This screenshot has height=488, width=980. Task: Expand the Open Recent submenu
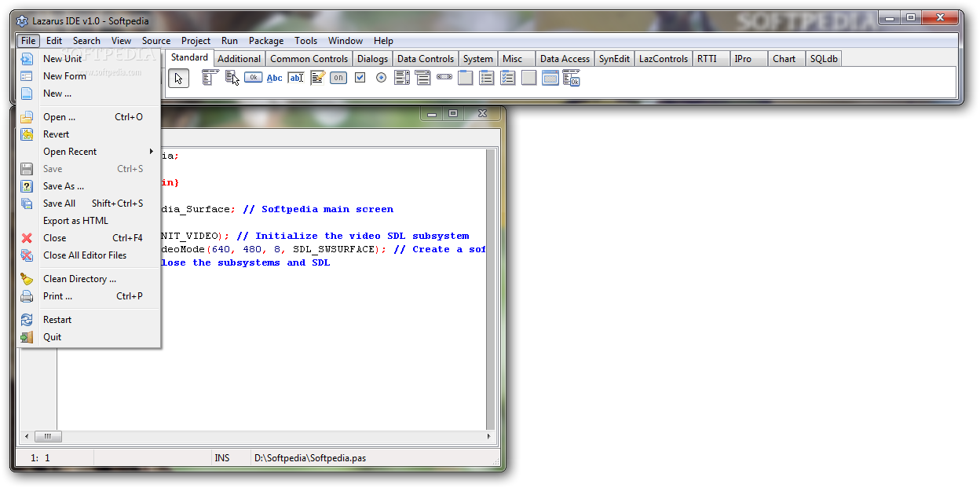tap(89, 152)
